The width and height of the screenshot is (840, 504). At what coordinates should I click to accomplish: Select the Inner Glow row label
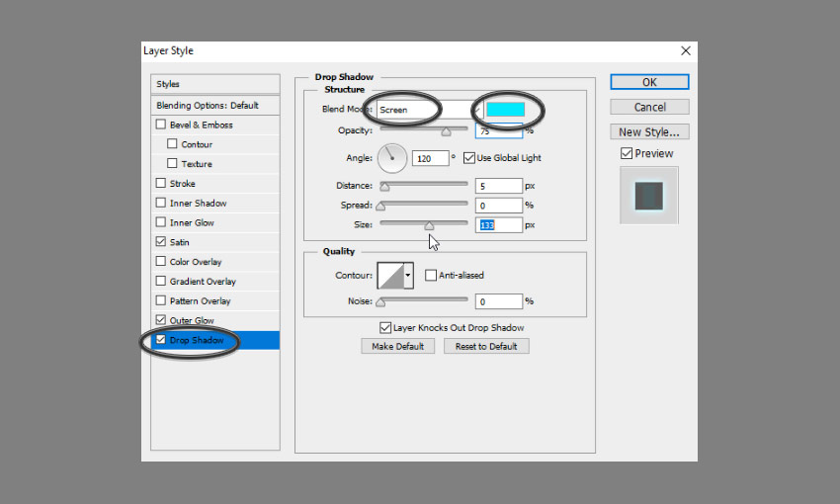tap(192, 222)
